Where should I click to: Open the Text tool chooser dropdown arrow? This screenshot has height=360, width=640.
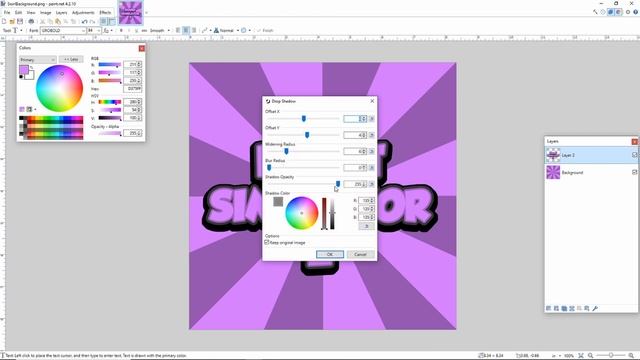(x=21, y=31)
